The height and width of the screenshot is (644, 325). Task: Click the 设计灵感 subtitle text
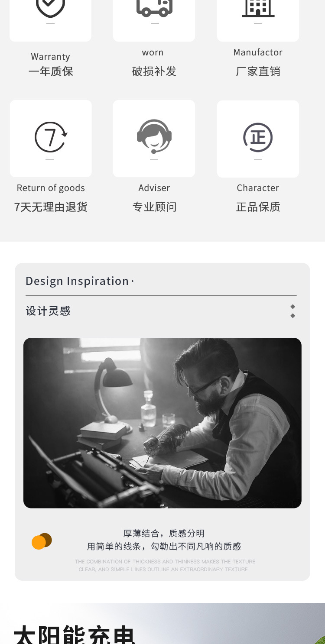coord(48,311)
